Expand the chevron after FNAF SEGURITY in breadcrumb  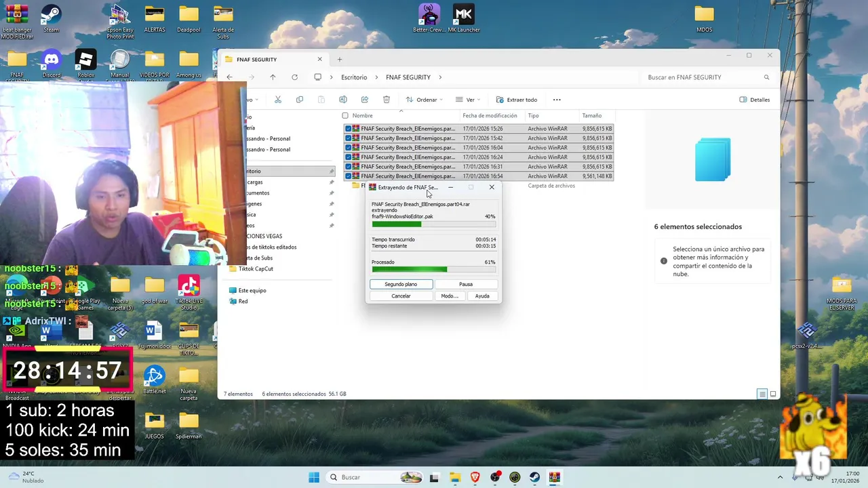(440, 77)
